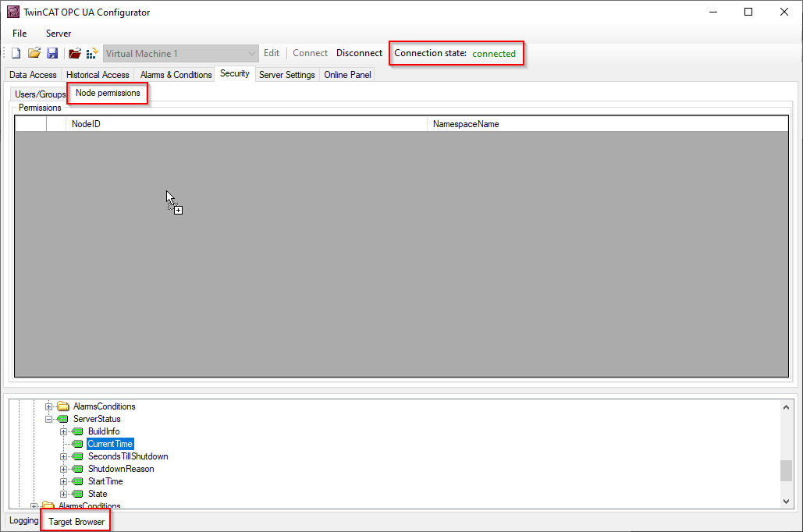
Task: Click the Disconnect button
Action: [x=359, y=53]
